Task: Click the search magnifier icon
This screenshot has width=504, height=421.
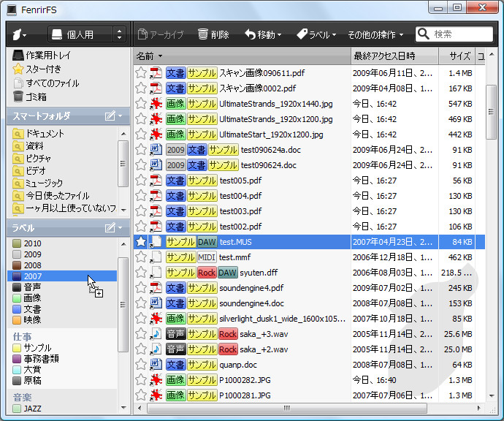Action: 424,34
